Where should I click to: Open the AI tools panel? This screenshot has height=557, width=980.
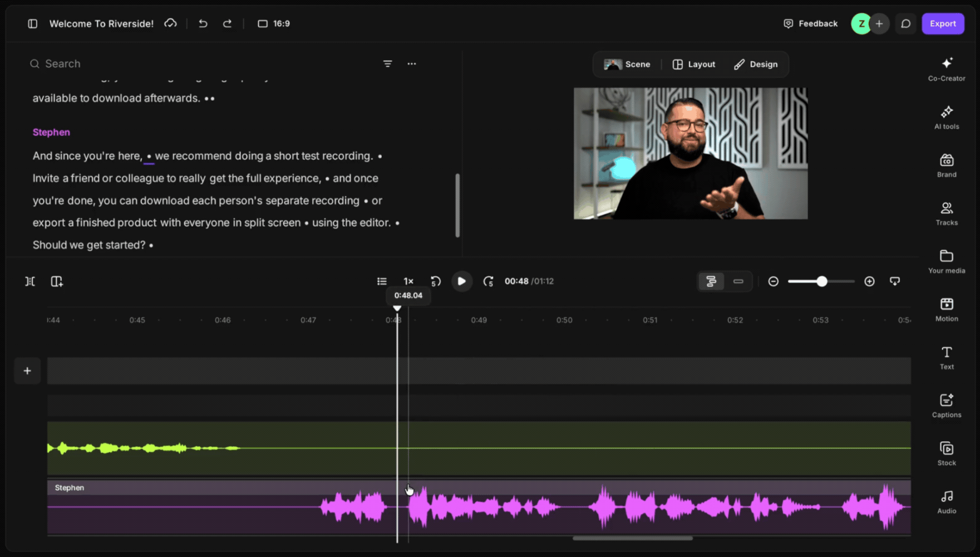pyautogui.click(x=947, y=117)
